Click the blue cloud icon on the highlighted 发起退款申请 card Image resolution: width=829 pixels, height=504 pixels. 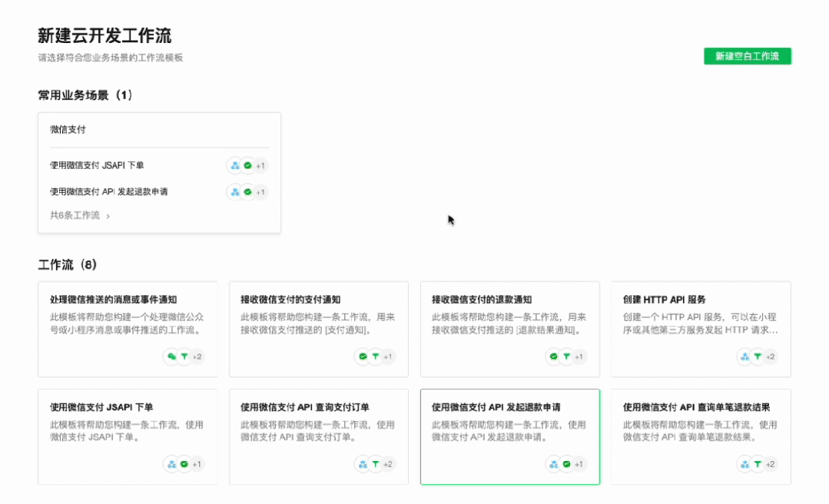click(553, 464)
